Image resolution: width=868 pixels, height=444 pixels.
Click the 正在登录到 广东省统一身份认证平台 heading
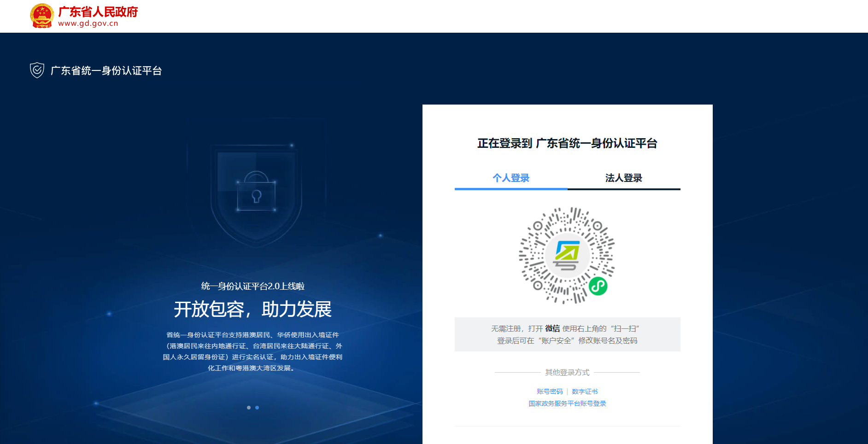pyautogui.click(x=567, y=143)
